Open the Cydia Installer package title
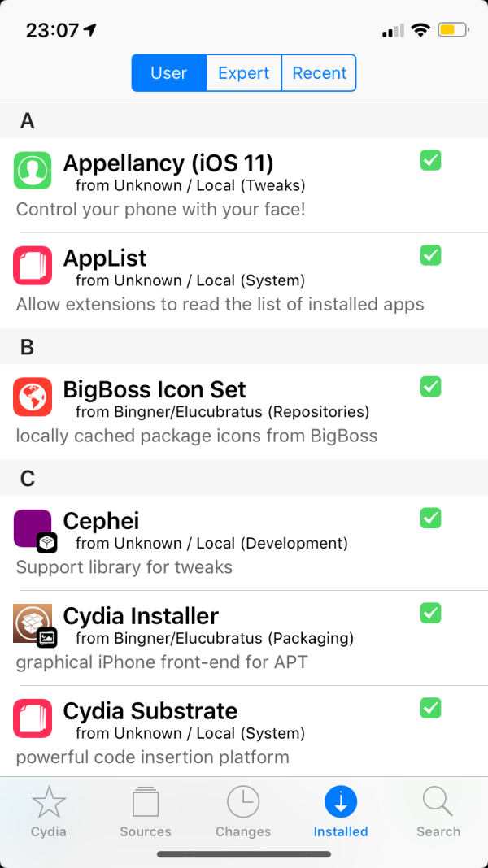Screen dimensions: 488x868 (x=141, y=616)
